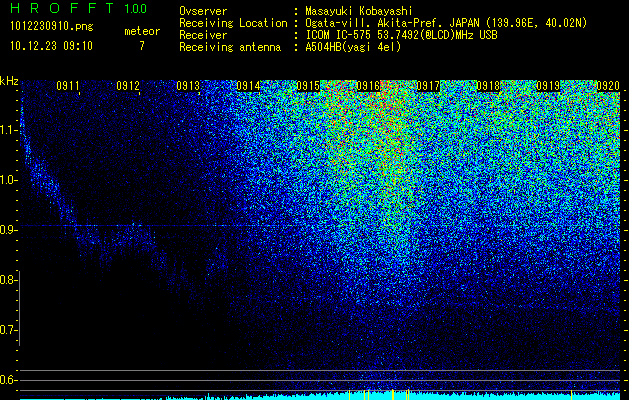Click the 0918 time marker
This screenshot has height=400, width=629.
click(488, 85)
